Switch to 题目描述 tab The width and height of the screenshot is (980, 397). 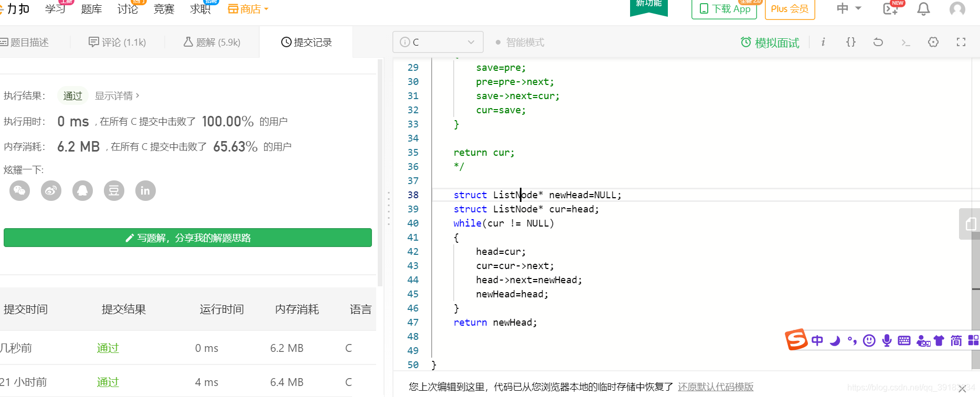click(25, 42)
